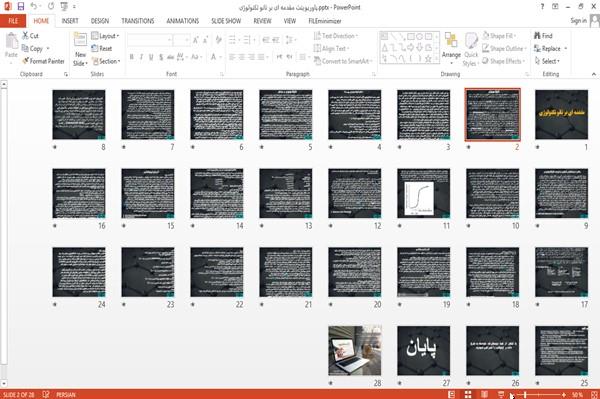Switch to Slide Sorter view in status bar
This screenshot has width=600, height=399.
coord(468,394)
